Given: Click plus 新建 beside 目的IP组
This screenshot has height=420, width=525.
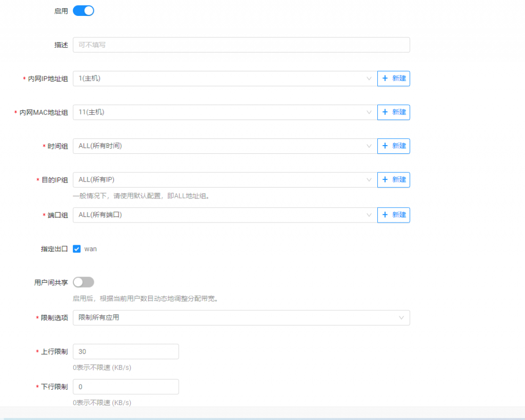Looking at the screenshot, I should [394, 180].
